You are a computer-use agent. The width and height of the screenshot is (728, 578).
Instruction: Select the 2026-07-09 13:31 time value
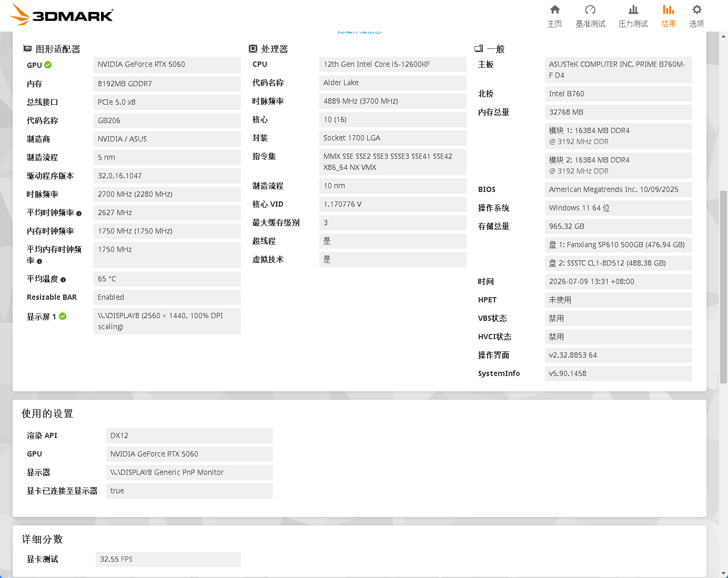[619, 281]
